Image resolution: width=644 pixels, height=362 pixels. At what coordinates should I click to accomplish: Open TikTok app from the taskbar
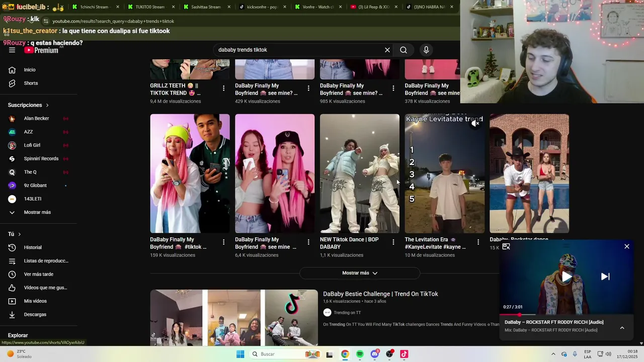point(404,354)
